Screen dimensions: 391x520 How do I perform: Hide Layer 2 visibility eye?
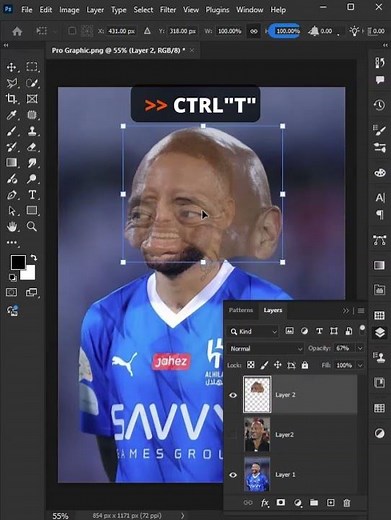tap(233, 395)
